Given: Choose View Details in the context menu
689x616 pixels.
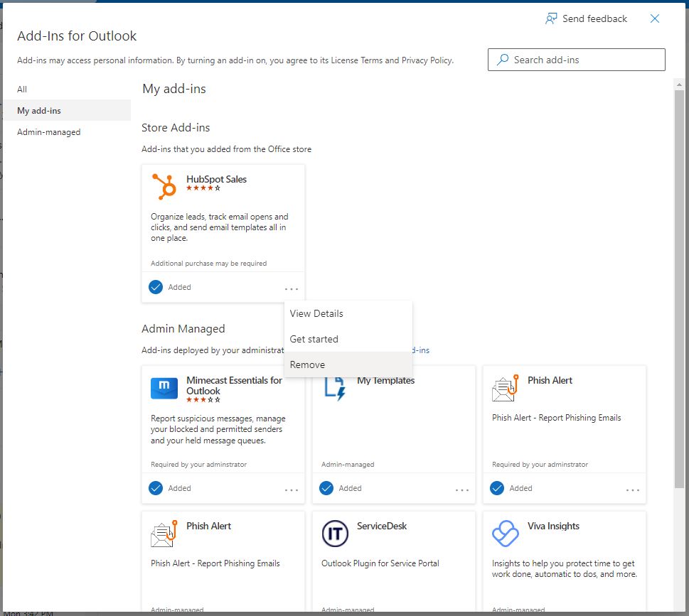Looking at the screenshot, I should [316, 313].
